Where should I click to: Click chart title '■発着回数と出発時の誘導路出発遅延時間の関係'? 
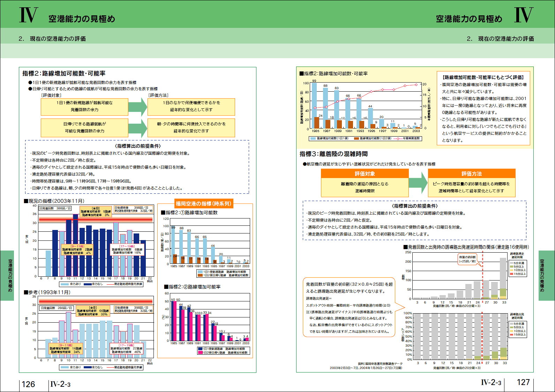(x=466, y=247)
